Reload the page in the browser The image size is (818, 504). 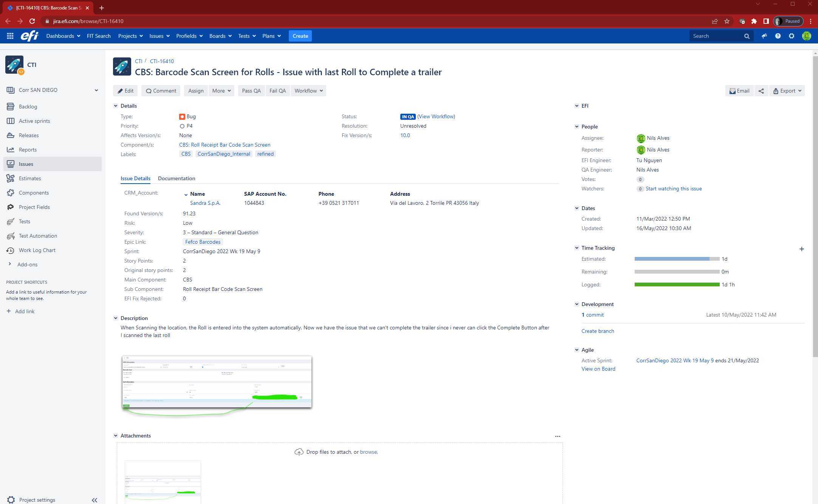(32, 21)
